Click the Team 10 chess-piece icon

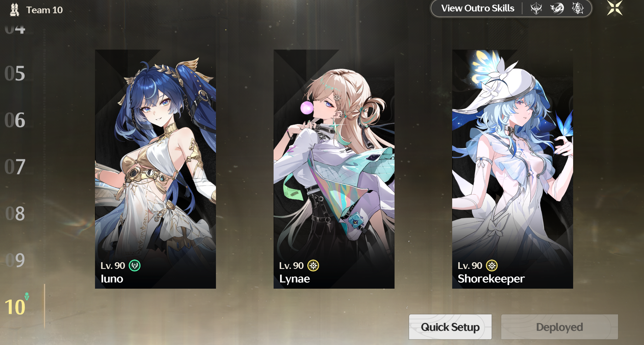coord(15,10)
